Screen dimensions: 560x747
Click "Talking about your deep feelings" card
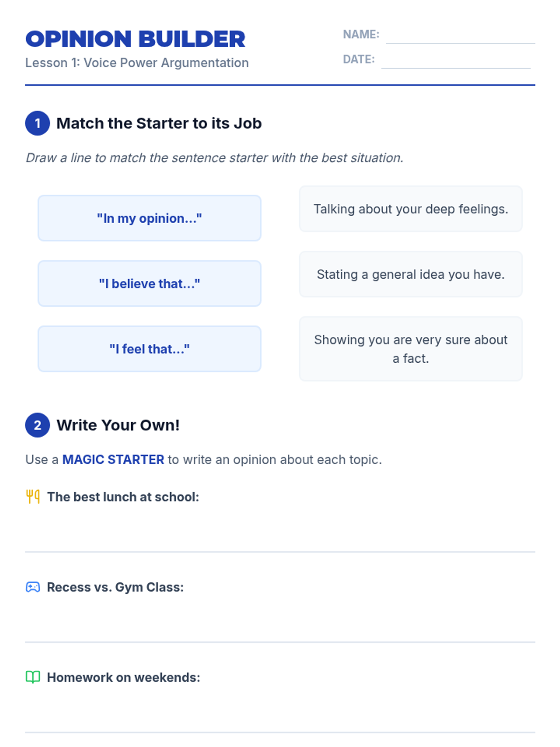click(411, 209)
